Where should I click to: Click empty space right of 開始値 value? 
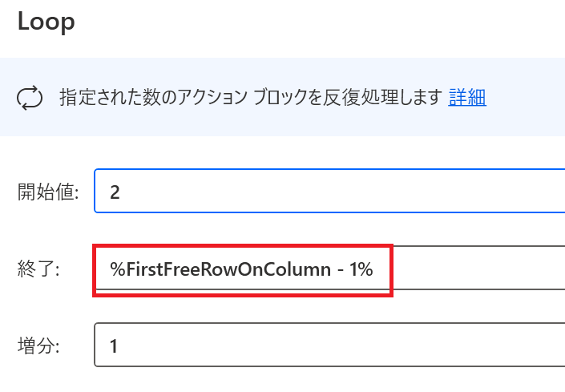click(x=342, y=191)
